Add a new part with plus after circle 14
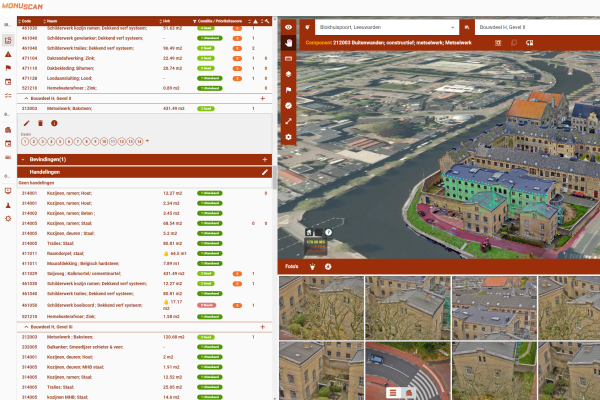Image resolution: width=600 pixels, height=400 pixels. [x=147, y=141]
